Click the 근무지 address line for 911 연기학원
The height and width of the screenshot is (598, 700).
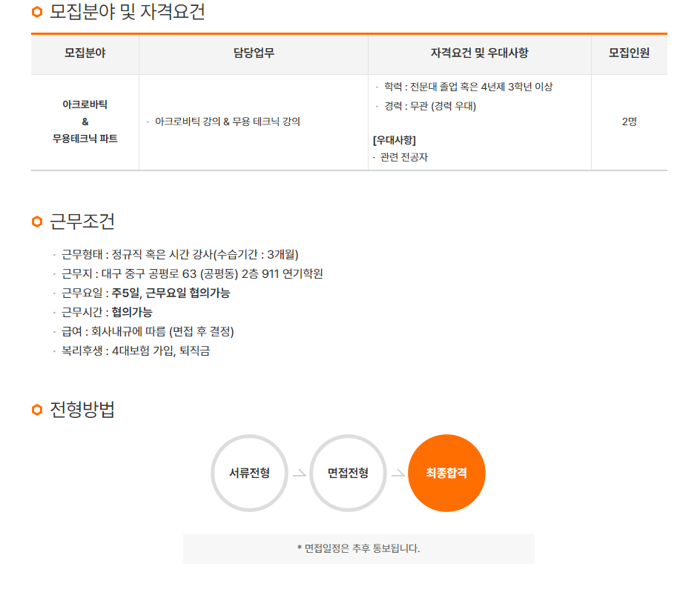[x=192, y=273]
